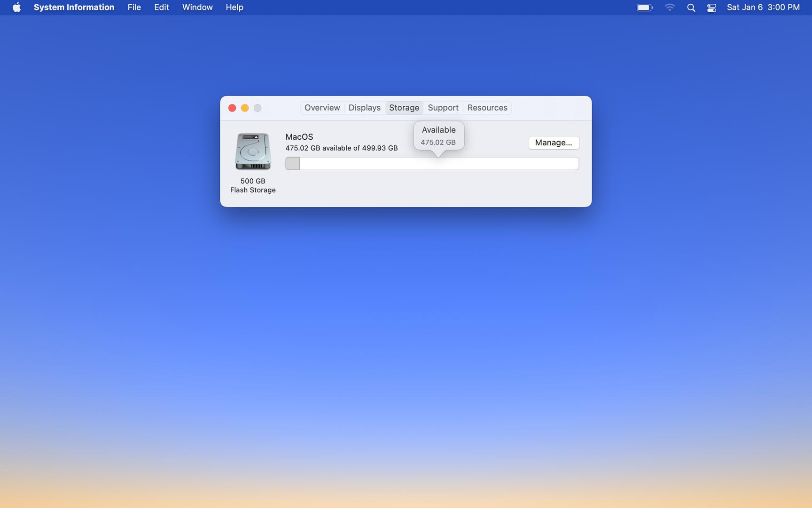This screenshot has height=508, width=812.
Task: Switch to the Overview tab
Action: pos(322,108)
